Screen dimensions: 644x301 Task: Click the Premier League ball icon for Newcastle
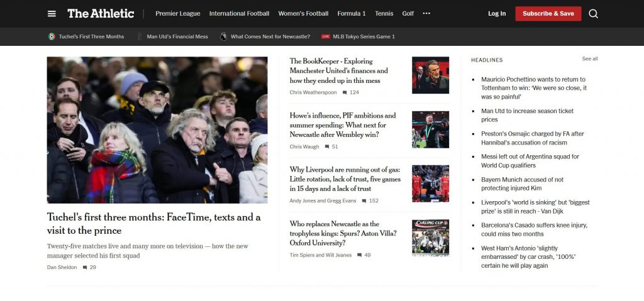[223, 36]
